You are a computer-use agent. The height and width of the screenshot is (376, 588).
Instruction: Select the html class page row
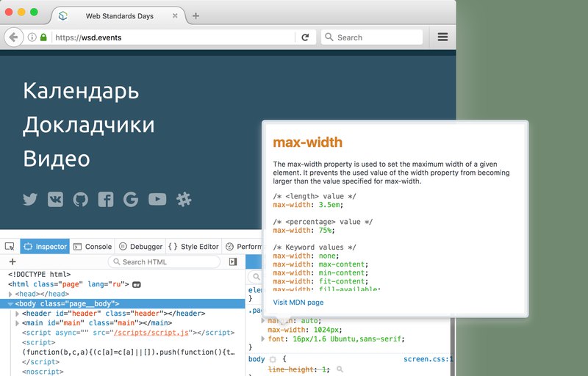(x=123, y=284)
